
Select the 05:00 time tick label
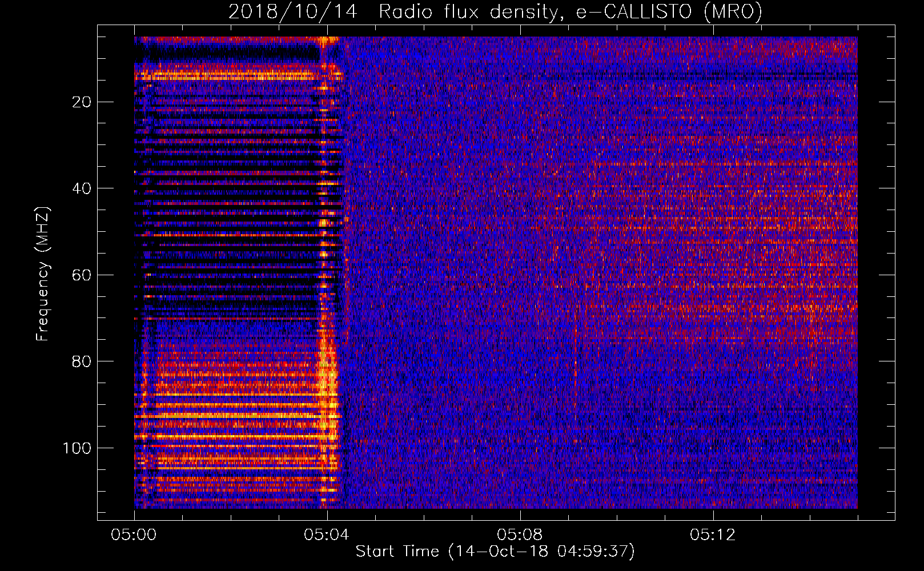pyautogui.click(x=134, y=535)
